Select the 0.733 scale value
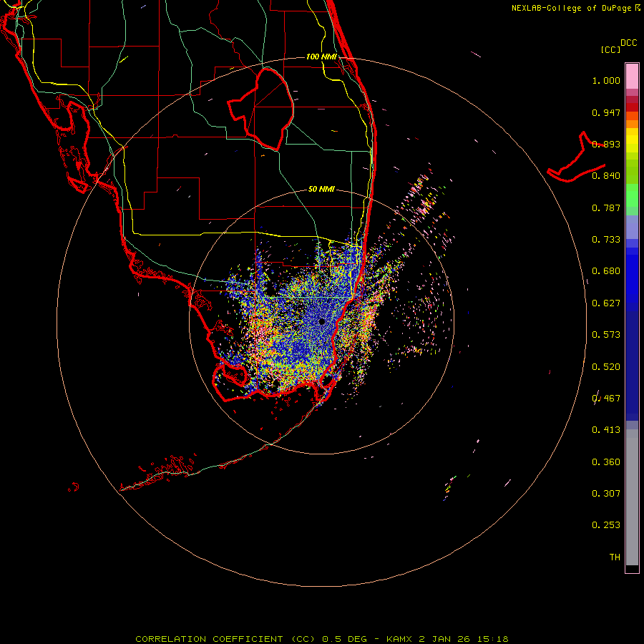The height and width of the screenshot is (644, 644). coord(606,240)
